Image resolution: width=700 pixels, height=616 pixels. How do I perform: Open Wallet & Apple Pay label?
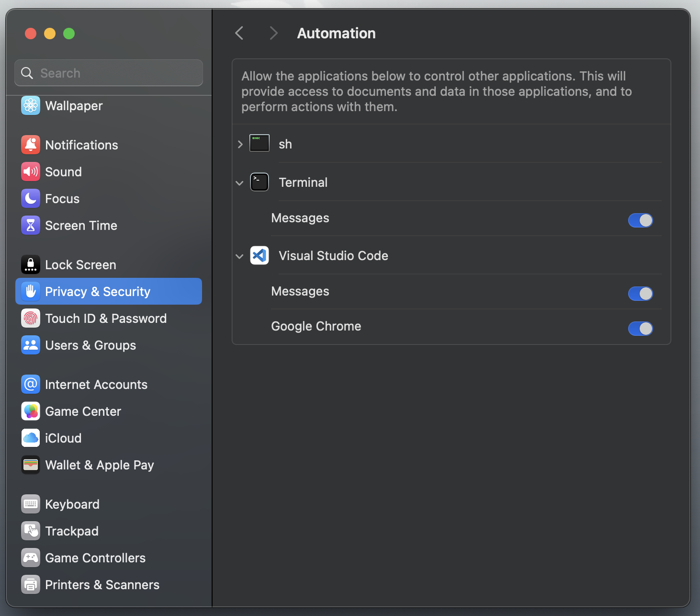pos(100,465)
